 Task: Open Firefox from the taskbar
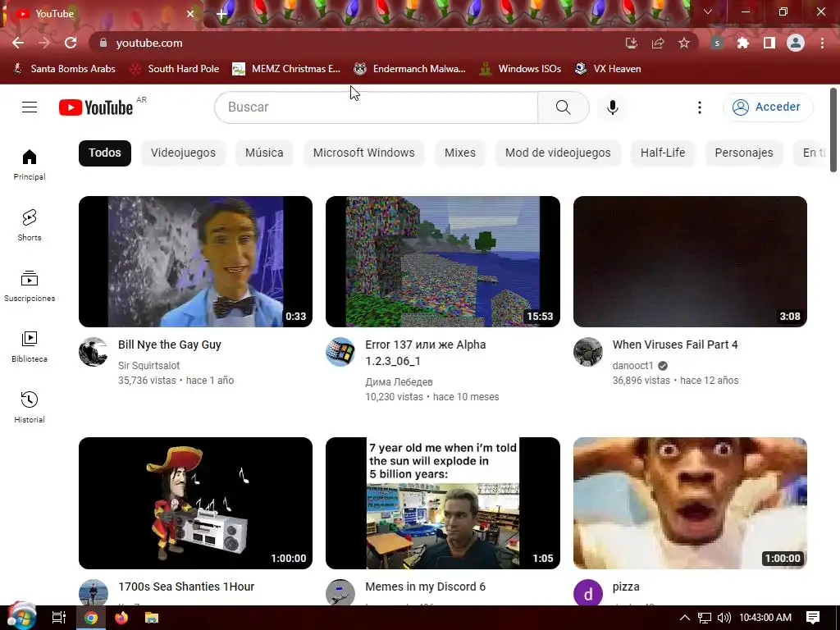coord(121,618)
